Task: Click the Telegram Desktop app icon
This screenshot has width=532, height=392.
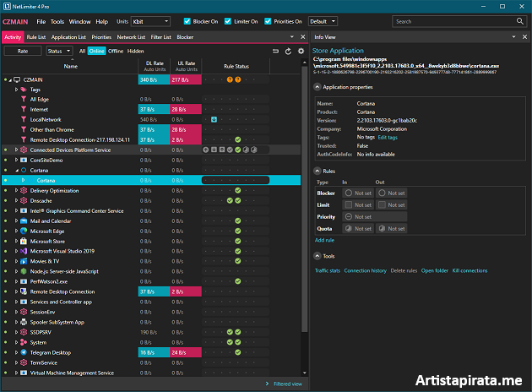Action: [x=24, y=352]
